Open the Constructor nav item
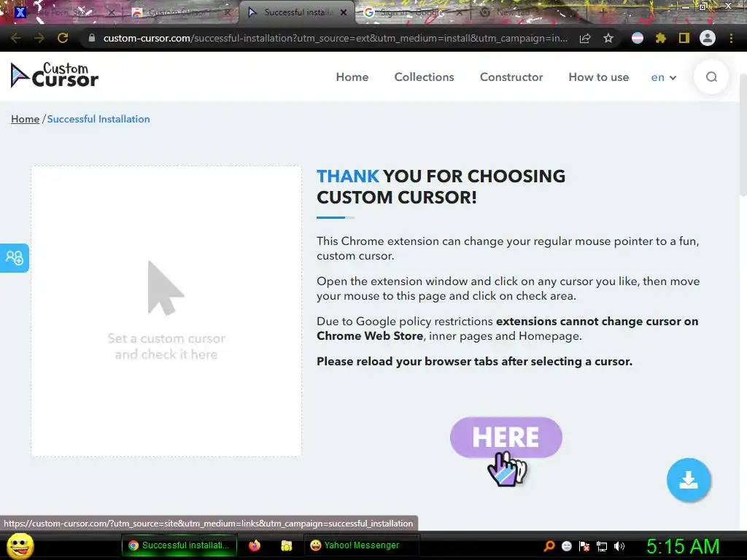The width and height of the screenshot is (747, 560). [x=511, y=77]
